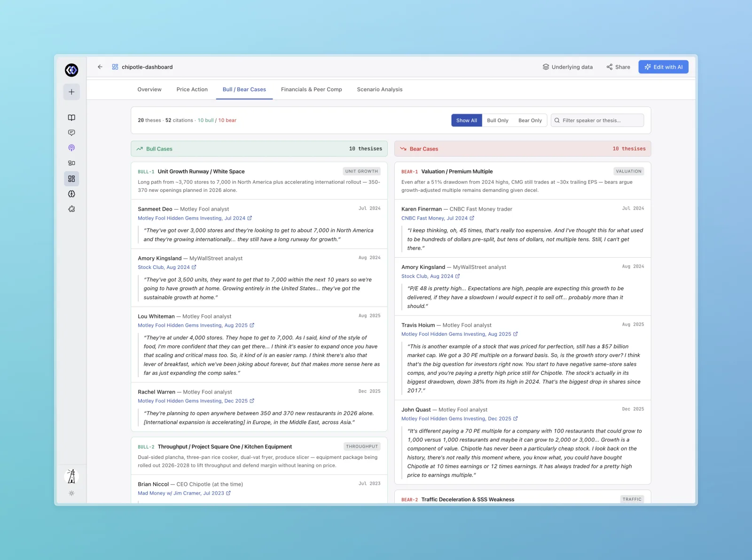Open the broadcast icon in the sidebar
This screenshot has width=752, height=560.
pos(71,148)
